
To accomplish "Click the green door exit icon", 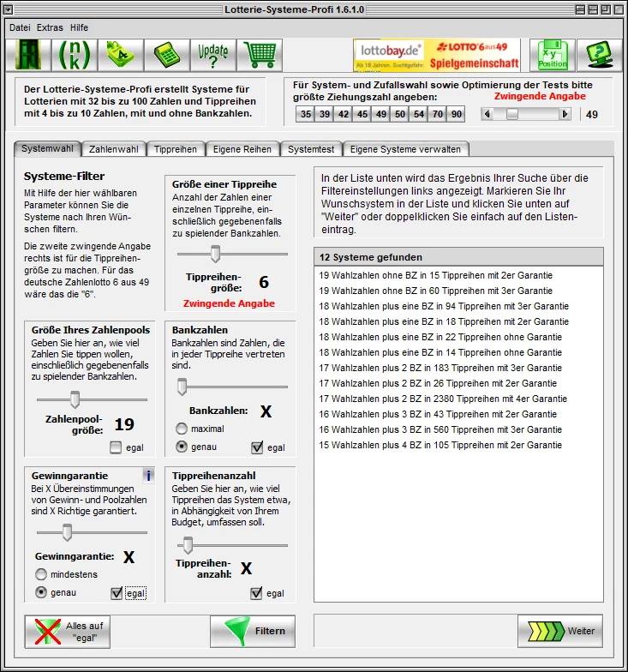I will (28, 55).
